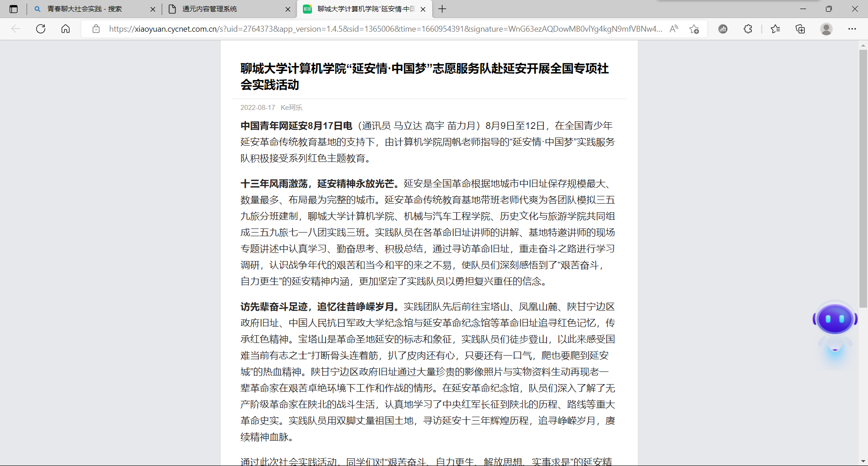Start Read aloud for this article
Image resolution: width=868 pixels, height=466 pixels.
click(x=674, y=29)
